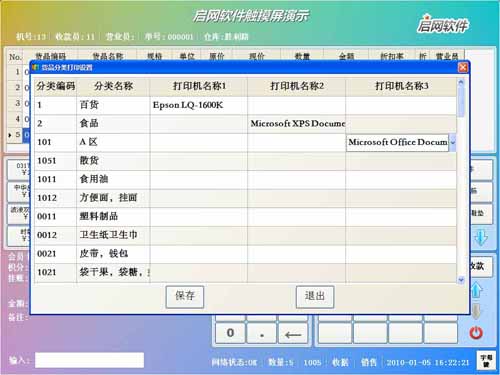This screenshot has height=375, width=500.
Task: Select the A 区 category row
Action: (245, 143)
